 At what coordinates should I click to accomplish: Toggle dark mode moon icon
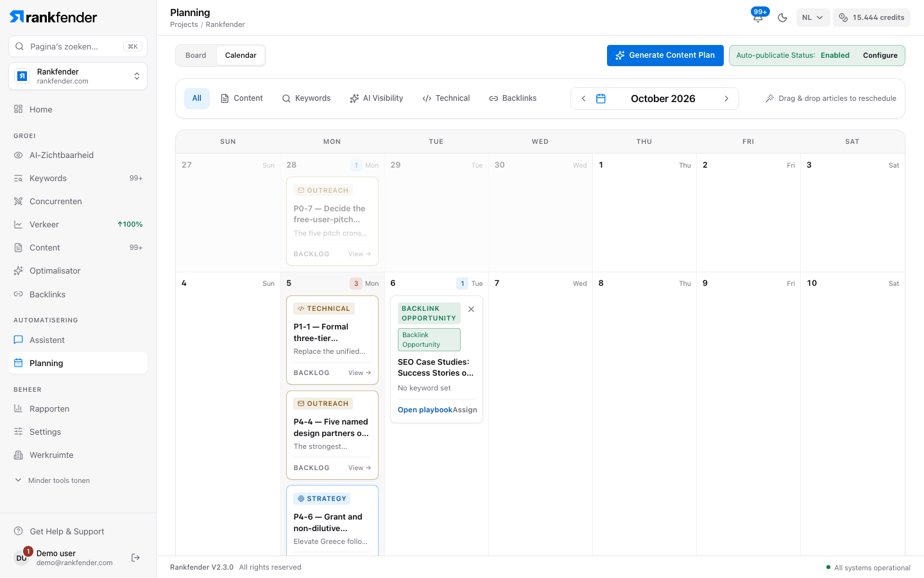click(782, 17)
